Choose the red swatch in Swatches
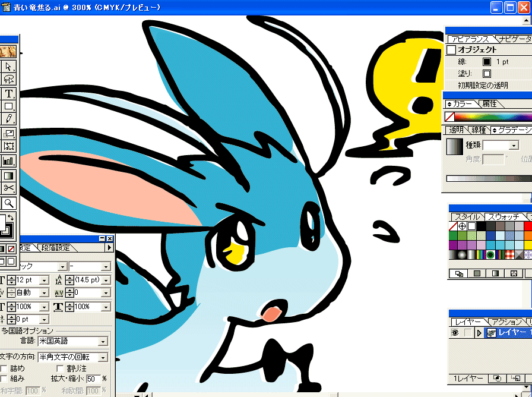 click(x=528, y=226)
